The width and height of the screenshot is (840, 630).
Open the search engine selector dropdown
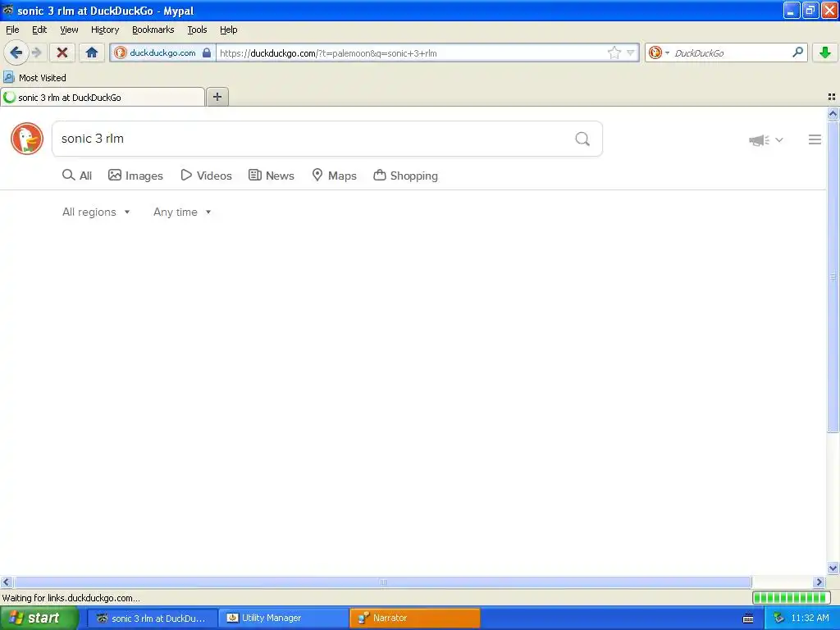pyautogui.click(x=659, y=52)
